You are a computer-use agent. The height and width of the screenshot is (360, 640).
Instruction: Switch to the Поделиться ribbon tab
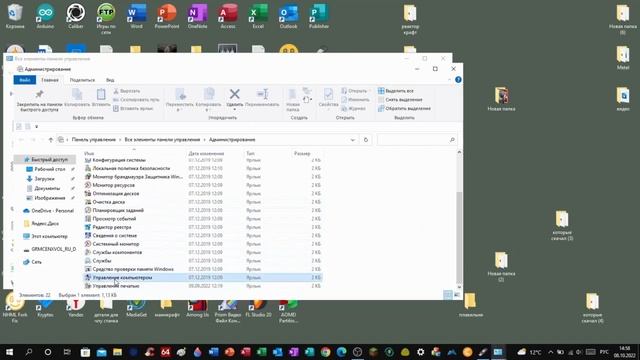click(x=82, y=80)
